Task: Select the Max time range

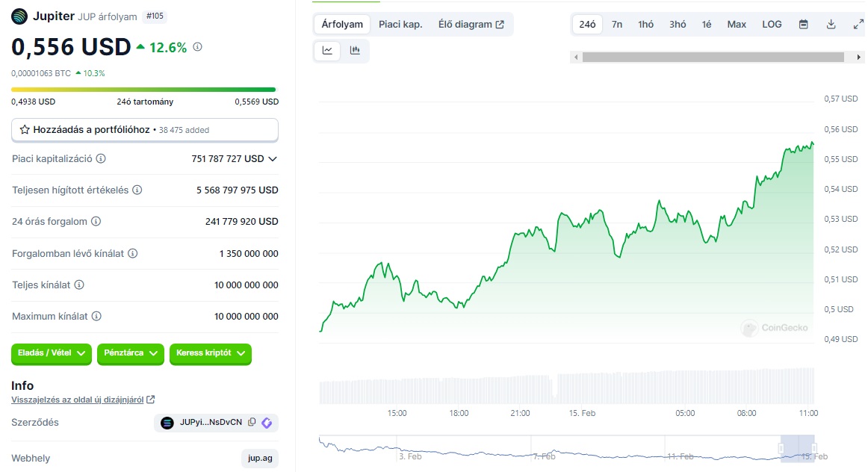Action: point(737,25)
